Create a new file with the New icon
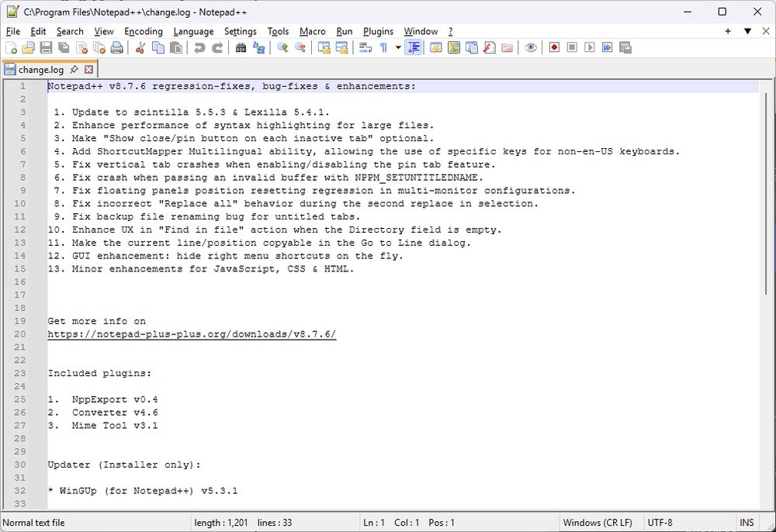 pyautogui.click(x=11, y=47)
